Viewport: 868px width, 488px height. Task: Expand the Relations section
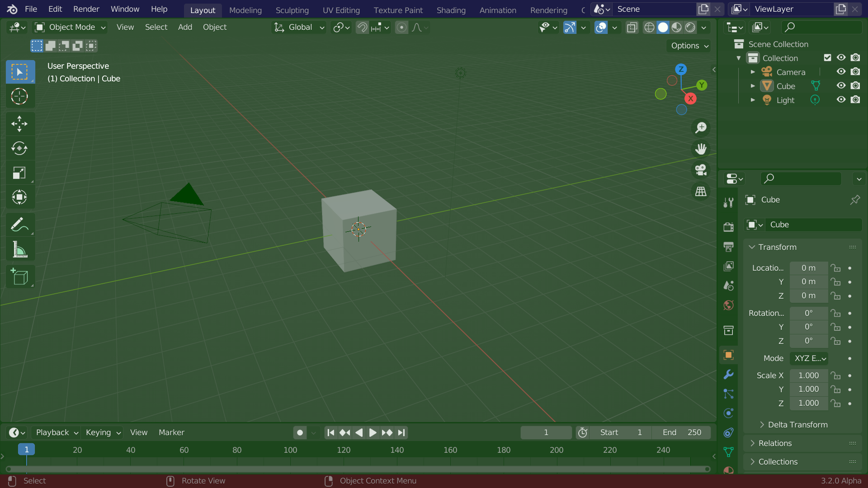774,443
